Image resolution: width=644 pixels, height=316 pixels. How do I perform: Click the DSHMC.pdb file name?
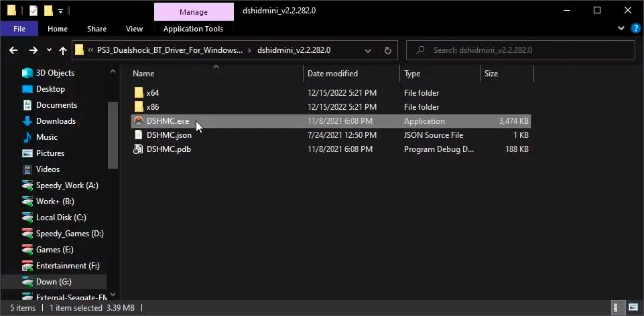pos(168,149)
